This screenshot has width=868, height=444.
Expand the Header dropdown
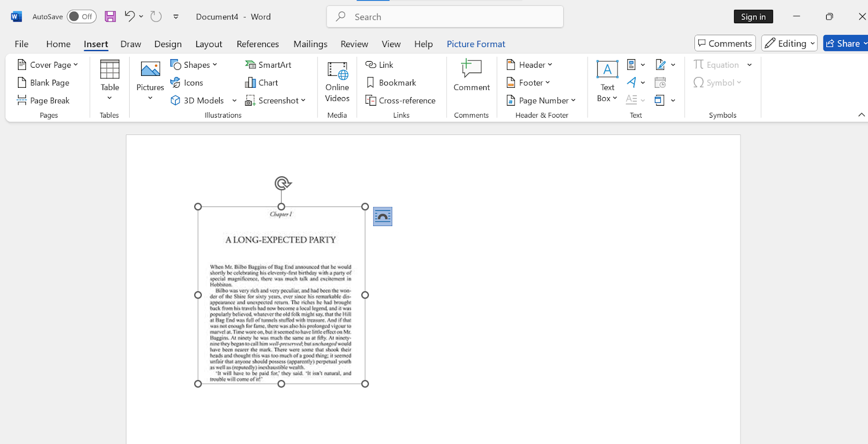(x=550, y=65)
